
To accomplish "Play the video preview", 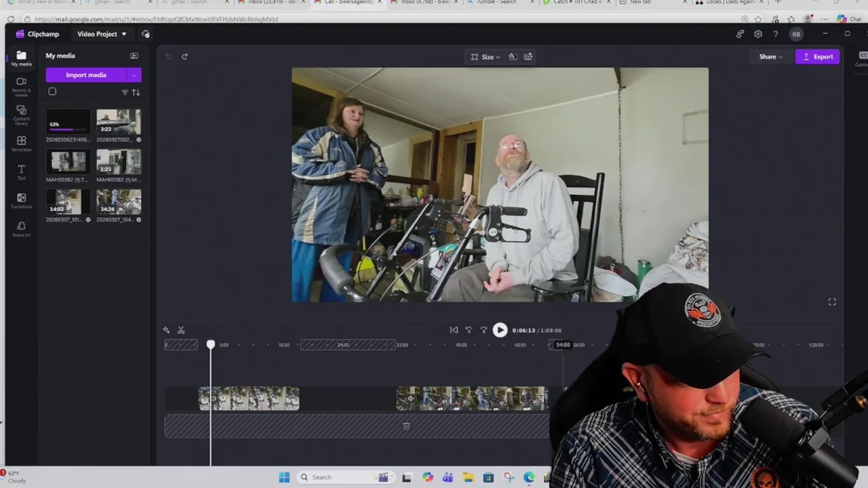I will point(500,330).
